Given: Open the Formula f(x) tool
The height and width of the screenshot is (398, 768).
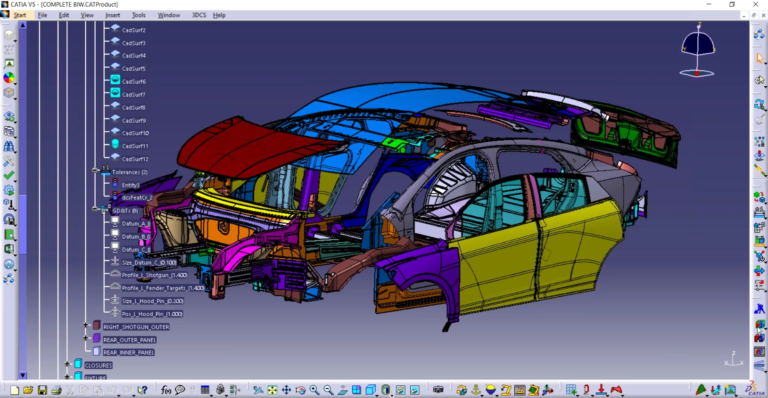Looking at the screenshot, I should pos(166,390).
